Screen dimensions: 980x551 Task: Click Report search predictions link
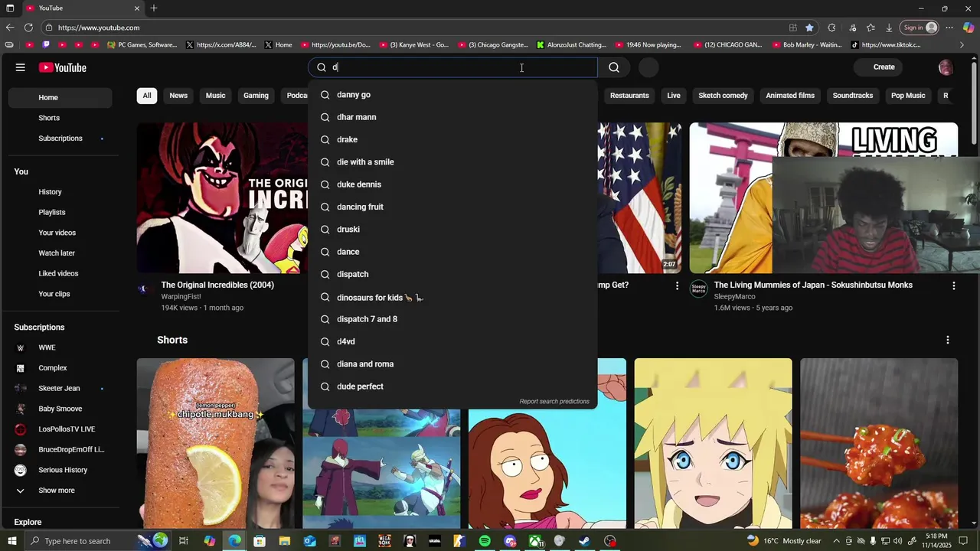[554, 402]
